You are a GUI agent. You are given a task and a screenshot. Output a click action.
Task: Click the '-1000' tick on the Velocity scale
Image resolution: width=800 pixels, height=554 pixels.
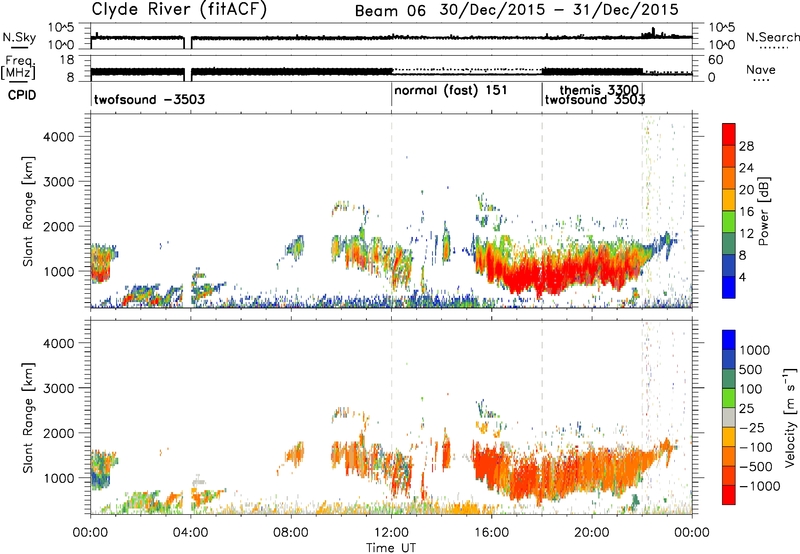[760, 486]
